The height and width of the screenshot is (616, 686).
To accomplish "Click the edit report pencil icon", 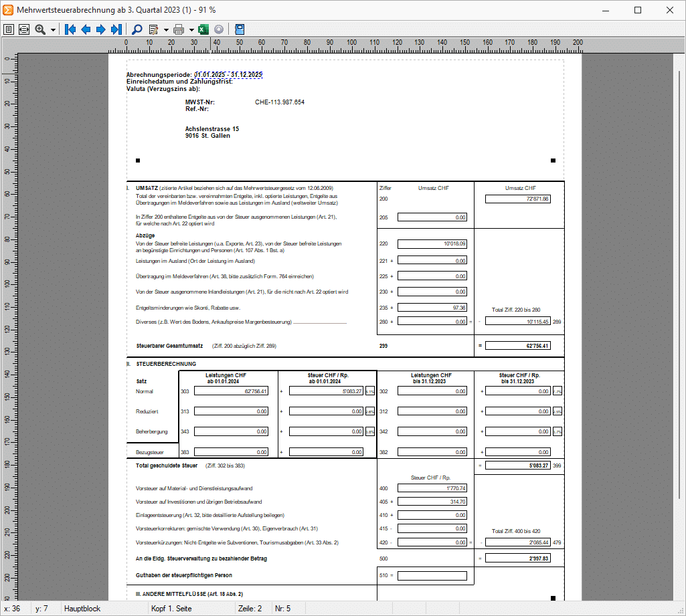I will click(x=153, y=29).
